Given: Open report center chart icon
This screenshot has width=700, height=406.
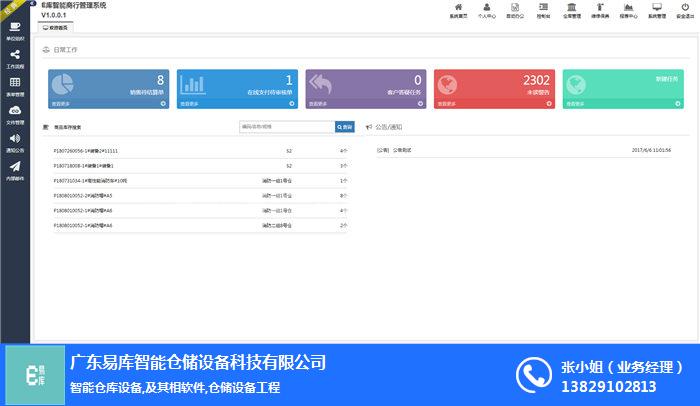Looking at the screenshot, I should 629,7.
